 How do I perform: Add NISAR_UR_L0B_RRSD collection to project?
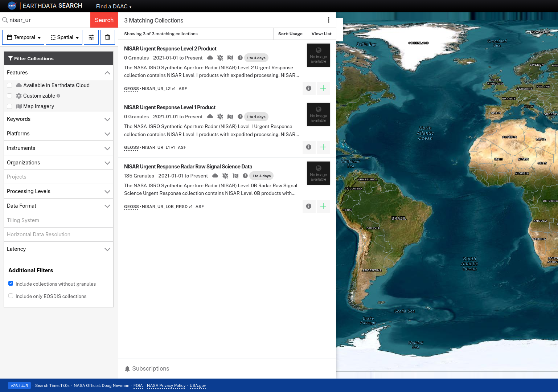tap(323, 206)
